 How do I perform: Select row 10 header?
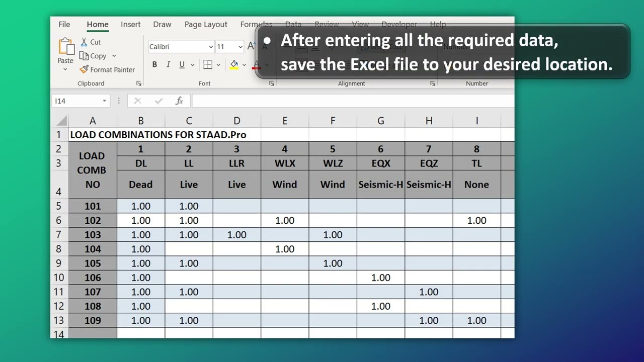[59, 278]
